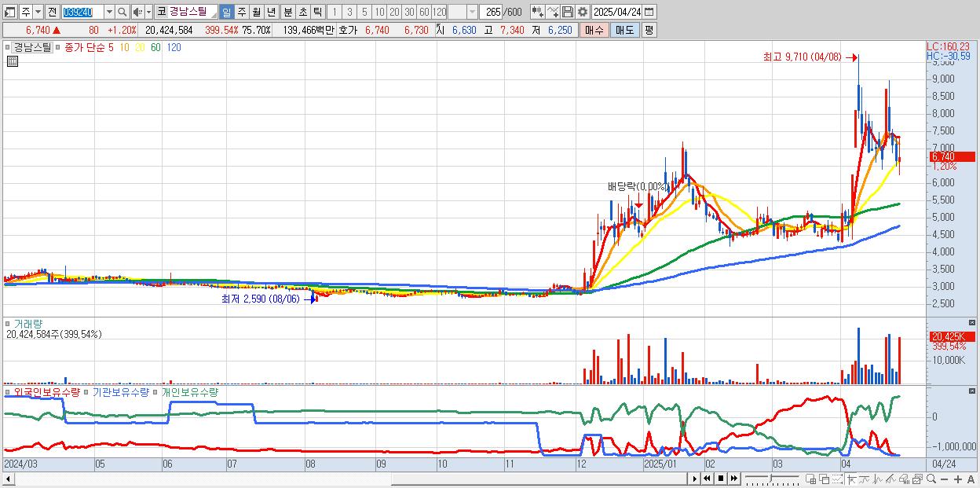Screen dimensions: 980x488
Task: Click the scroll left arrow at bottom-left
Action: 9,479
